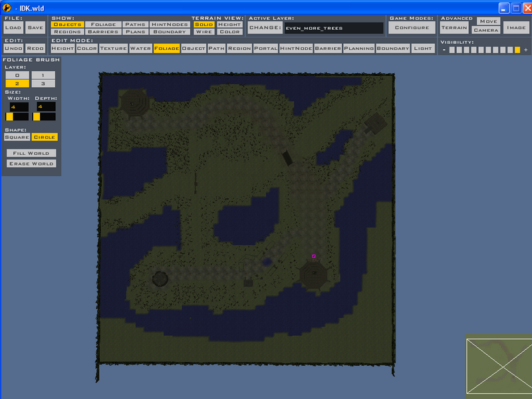Select Foliage edit mode
This screenshot has height=399, width=532.
[167, 48]
